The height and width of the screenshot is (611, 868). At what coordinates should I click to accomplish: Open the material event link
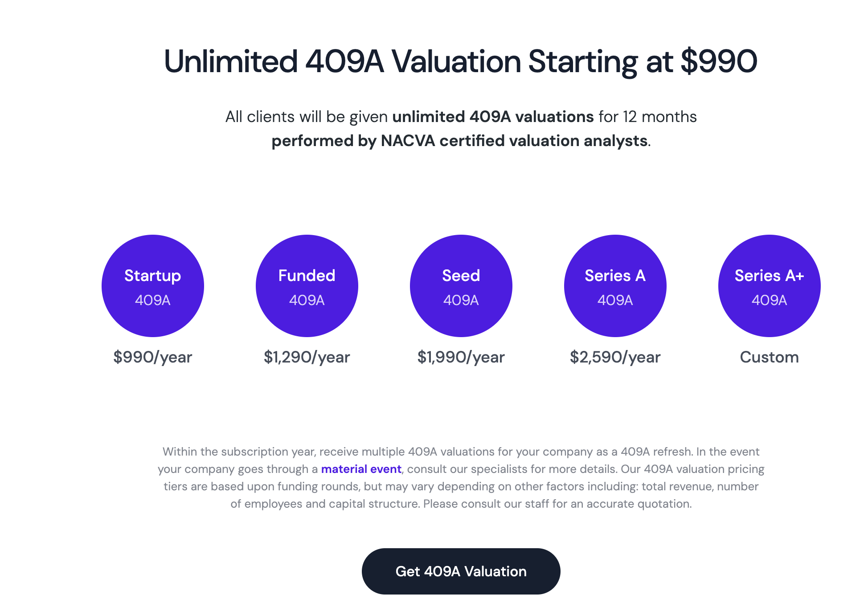[x=361, y=469]
